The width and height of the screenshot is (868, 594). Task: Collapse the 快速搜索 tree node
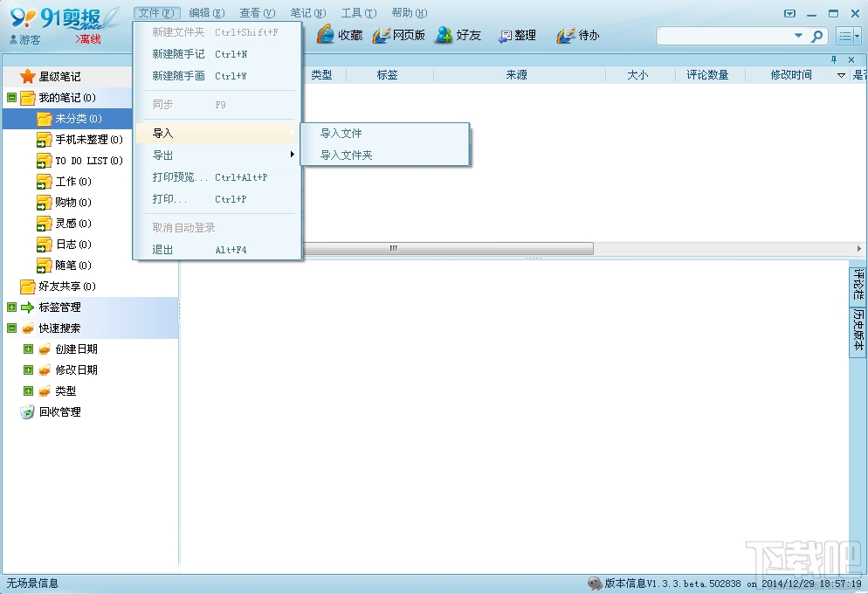11,328
